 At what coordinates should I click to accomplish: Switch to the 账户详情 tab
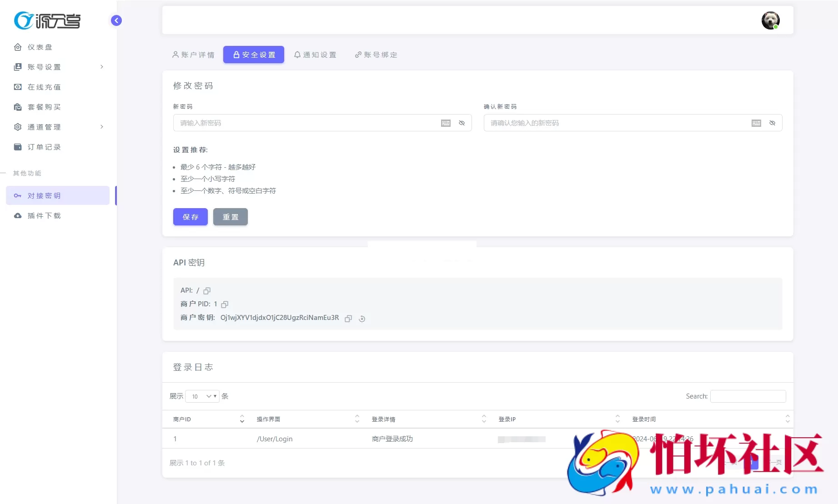(x=193, y=55)
